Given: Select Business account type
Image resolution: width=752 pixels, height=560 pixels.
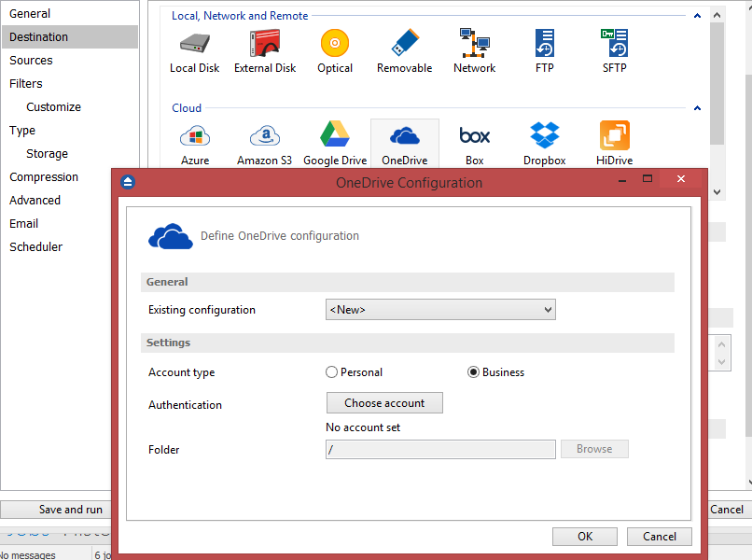Looking at the screenshot, I should tap(496, 372).
